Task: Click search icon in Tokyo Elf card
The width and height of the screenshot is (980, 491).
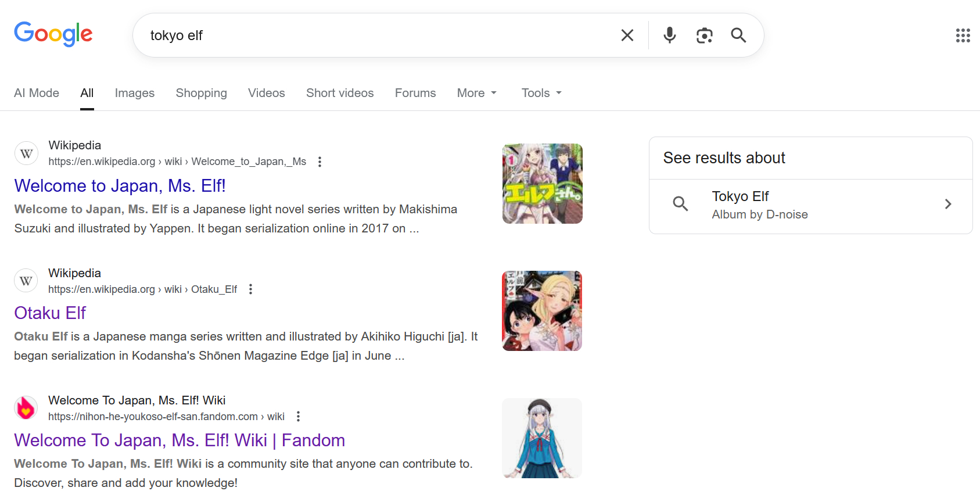Action: click(680, 204)
